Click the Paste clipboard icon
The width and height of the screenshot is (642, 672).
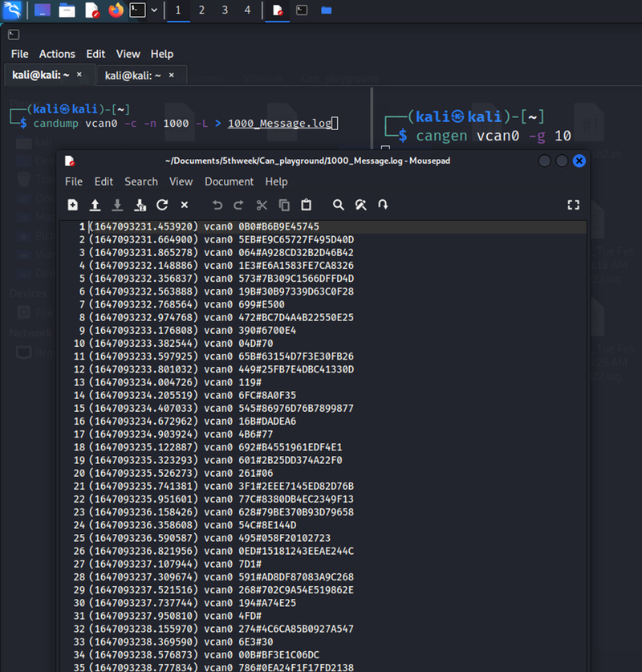tap(307, 205)
